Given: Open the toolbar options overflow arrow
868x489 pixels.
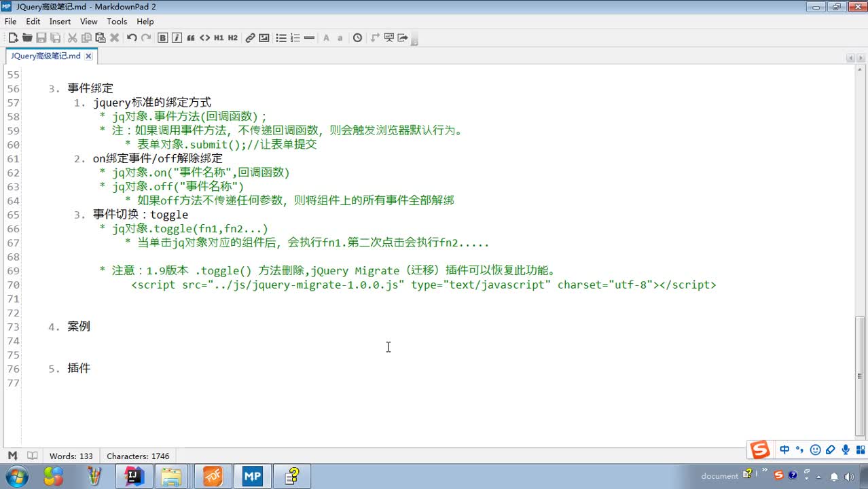Looking at the screenshot, I should [x=414, y=40].
